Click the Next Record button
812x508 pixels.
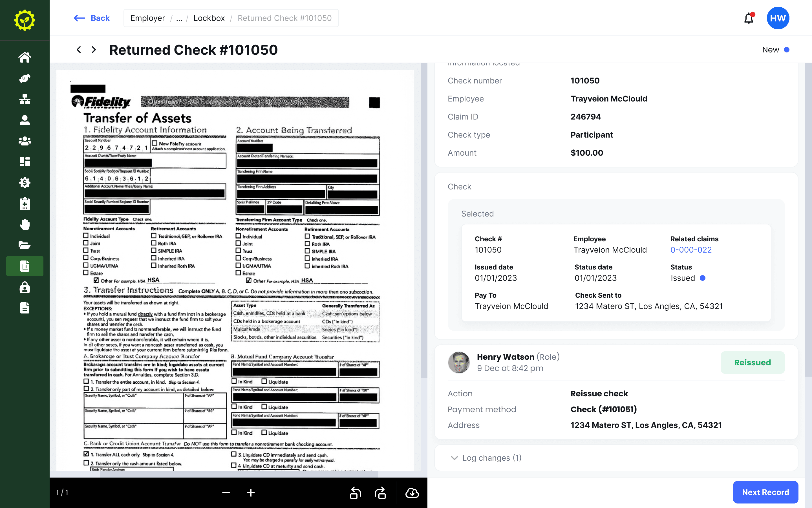[765, 492]
